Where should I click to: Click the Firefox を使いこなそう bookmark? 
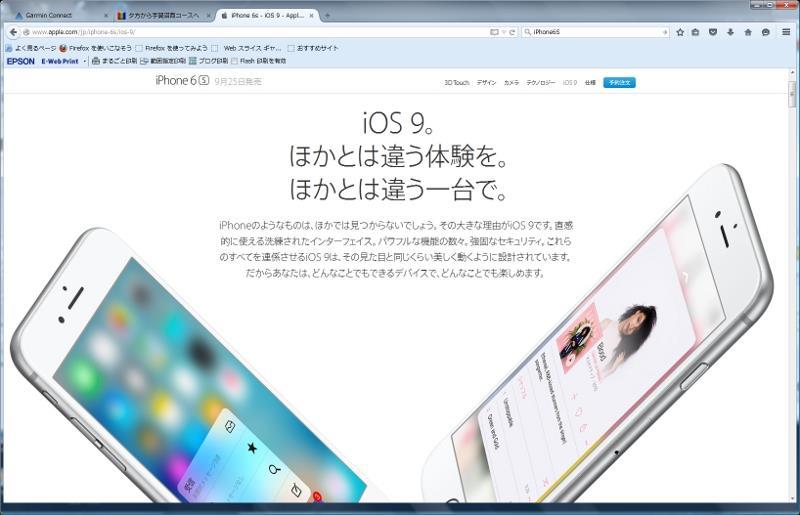click(95, 48)
